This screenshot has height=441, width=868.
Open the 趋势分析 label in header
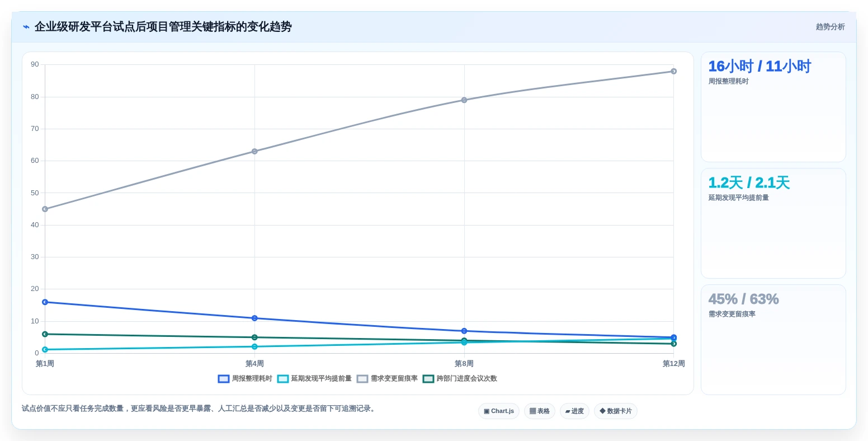pyautogui.click(x=830, y=27)
